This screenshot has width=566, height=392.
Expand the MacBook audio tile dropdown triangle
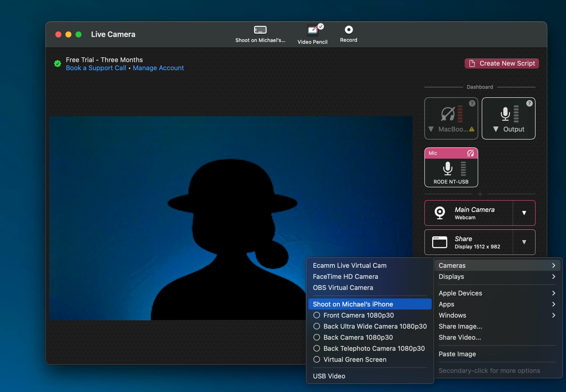coord(431,129)
